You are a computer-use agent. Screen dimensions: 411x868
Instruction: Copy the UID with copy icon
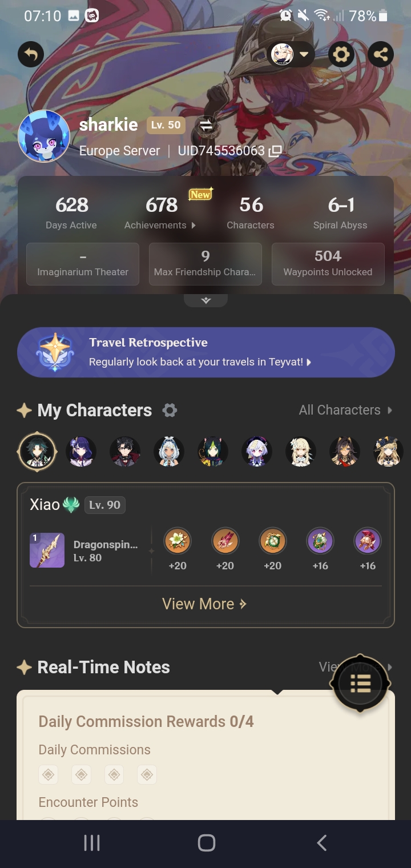click(x=275, y=151)
